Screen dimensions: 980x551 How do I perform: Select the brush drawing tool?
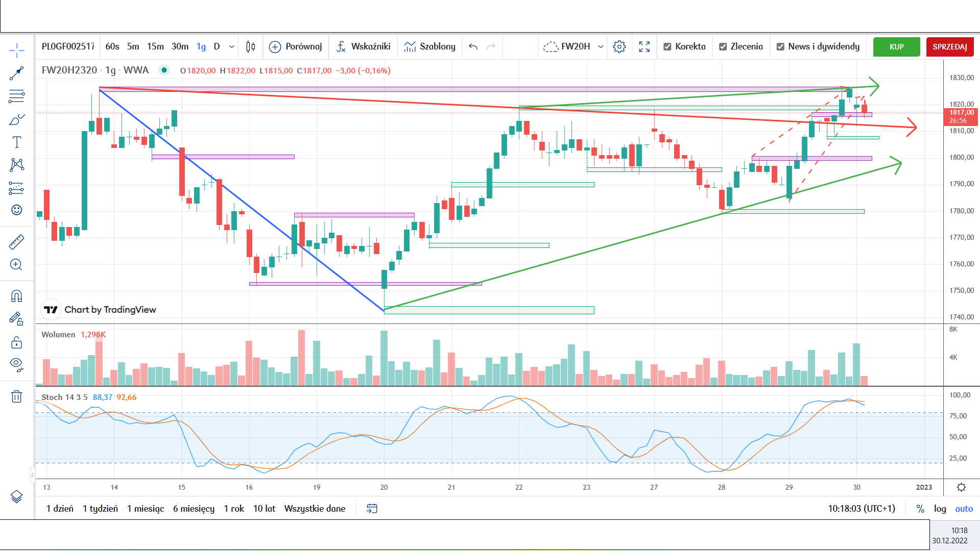tap(17, 119)
